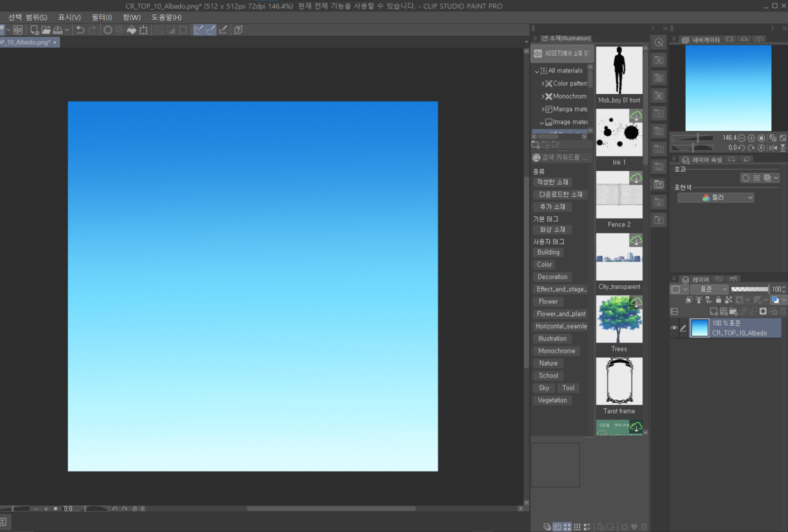Adjust the Navigator zoom slider

click(x=692, y=138)
